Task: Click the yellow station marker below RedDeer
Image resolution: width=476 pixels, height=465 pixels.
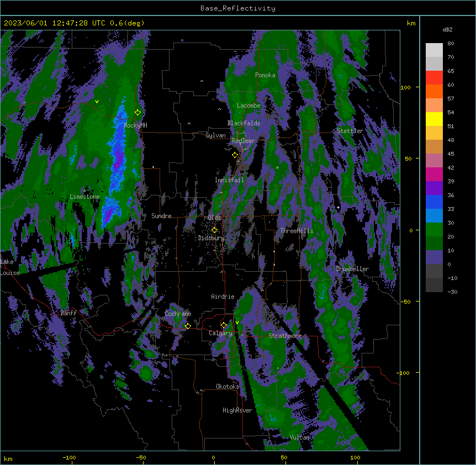Action: point(235,155)
